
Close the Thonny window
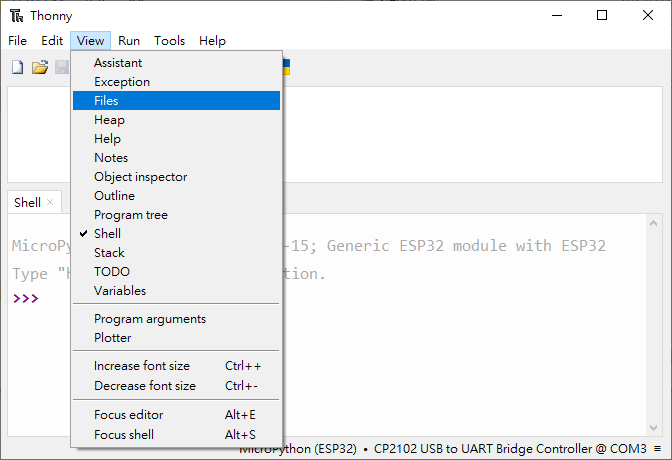click(x=648, y=15)
